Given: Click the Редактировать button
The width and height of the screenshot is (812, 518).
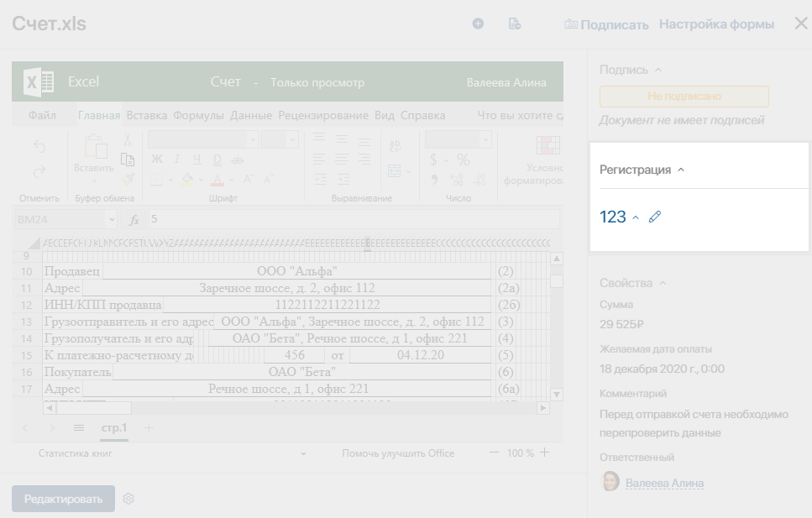Looking at the screenshot, I should [x=63, y=499].
